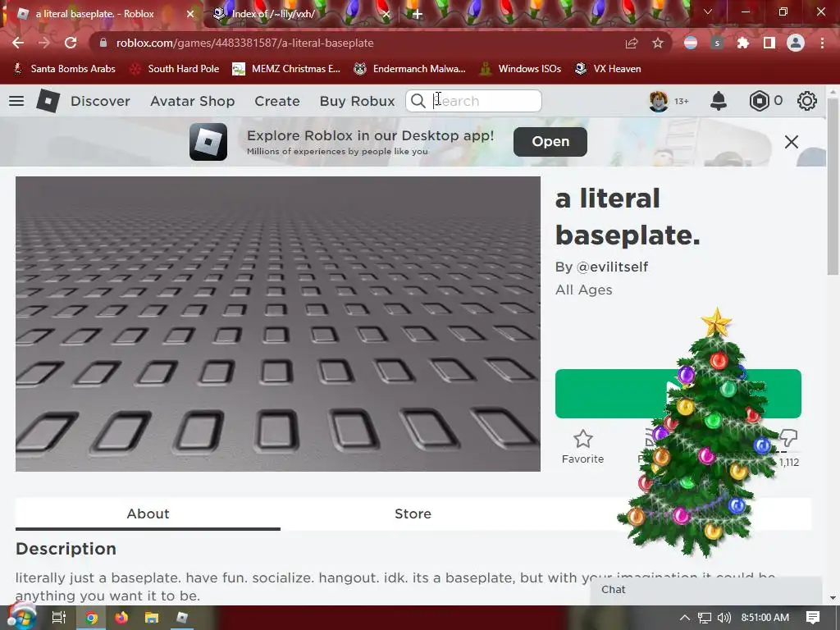Close the Index of /~lily/vxh/ tab
This screenshot has height=630, width=840.
[x=386, y=14]
